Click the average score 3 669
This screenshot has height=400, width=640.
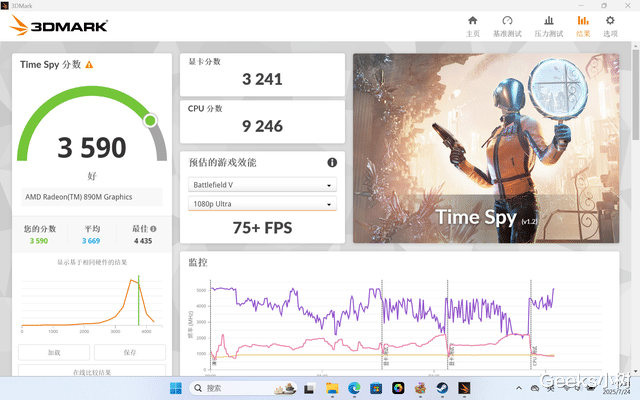(x=91, y=241)
